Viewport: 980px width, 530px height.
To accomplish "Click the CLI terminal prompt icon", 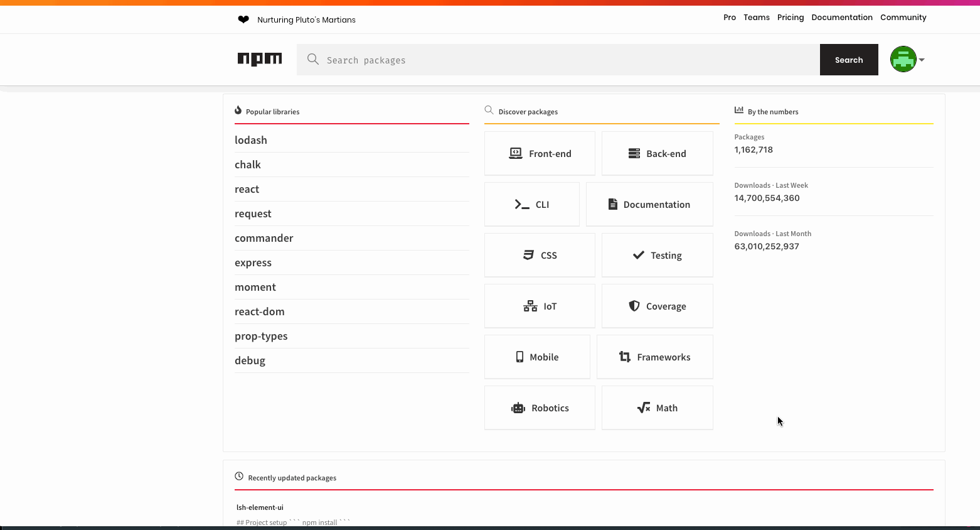I will (x=522, y=204).
